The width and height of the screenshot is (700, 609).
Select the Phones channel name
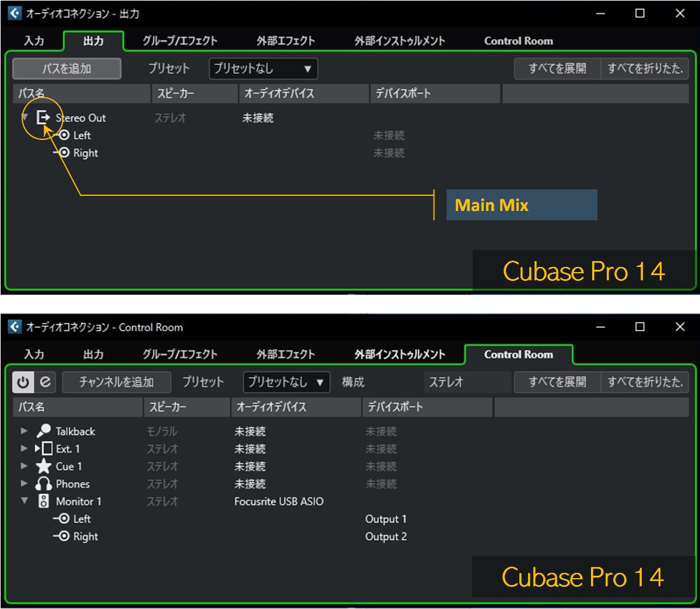(x=73, y=484)
